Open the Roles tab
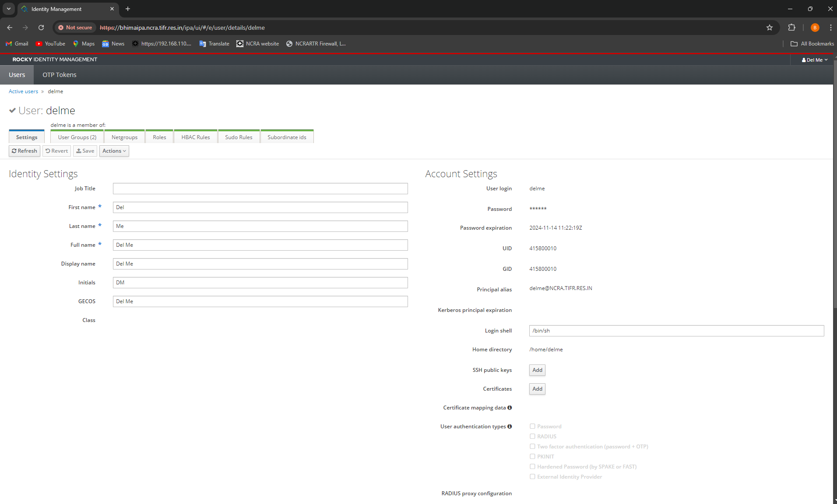 point(159,137)
